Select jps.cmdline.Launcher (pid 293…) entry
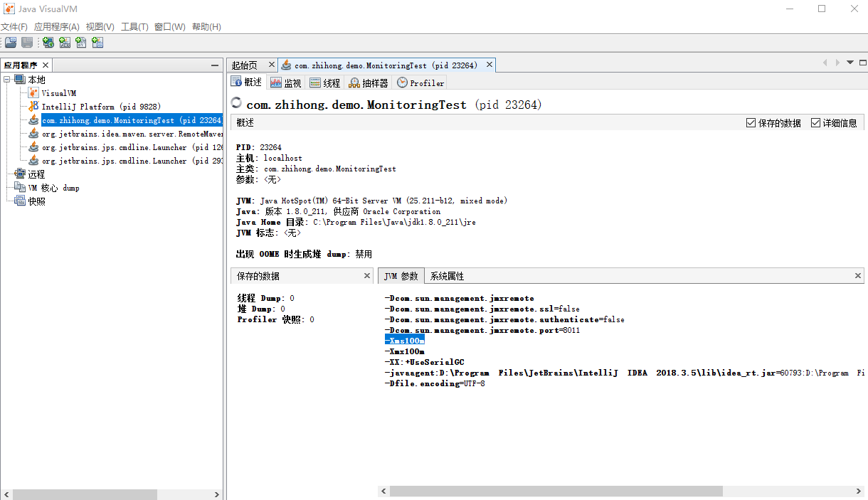Screen dimensions: 868x500 [x=132, y=161]
